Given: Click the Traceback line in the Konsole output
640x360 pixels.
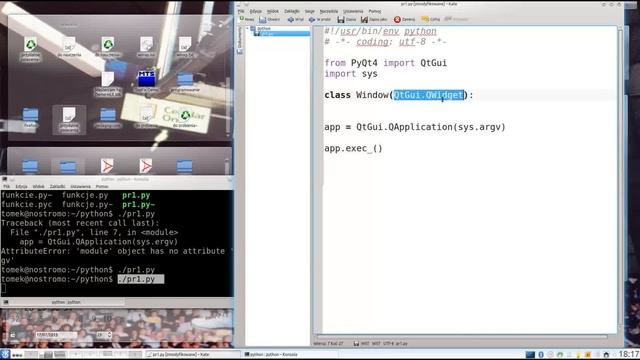Looking at the screenshot, I should point(80,223).
